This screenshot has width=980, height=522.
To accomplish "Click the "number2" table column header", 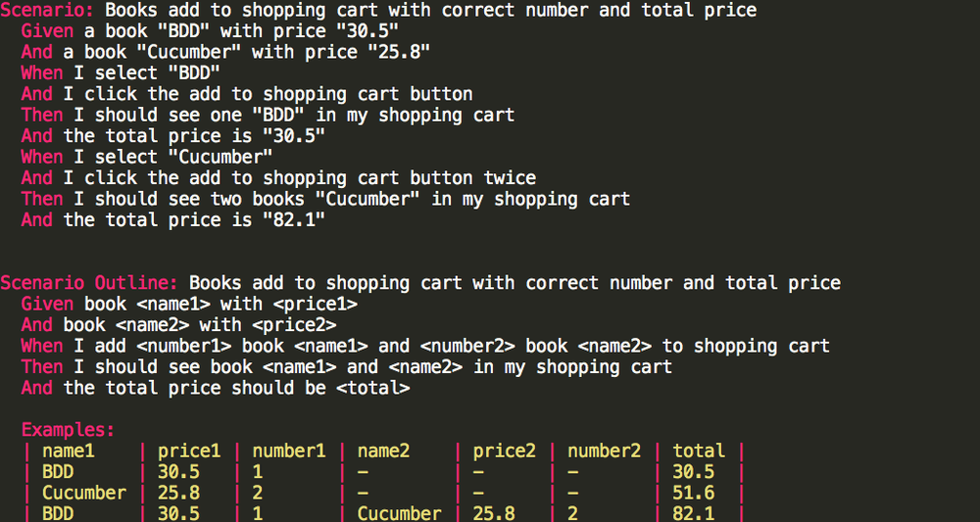I will coord(604,451).
